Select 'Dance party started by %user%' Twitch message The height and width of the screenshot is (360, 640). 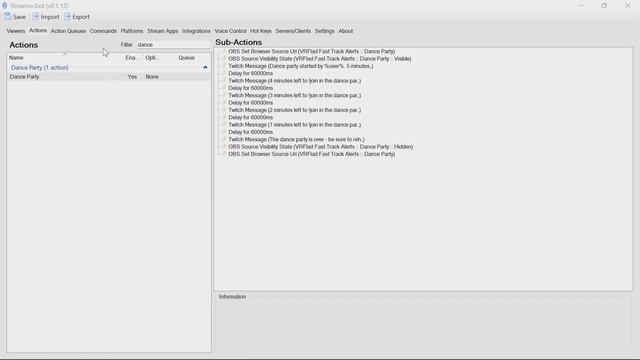click(300, 66)
